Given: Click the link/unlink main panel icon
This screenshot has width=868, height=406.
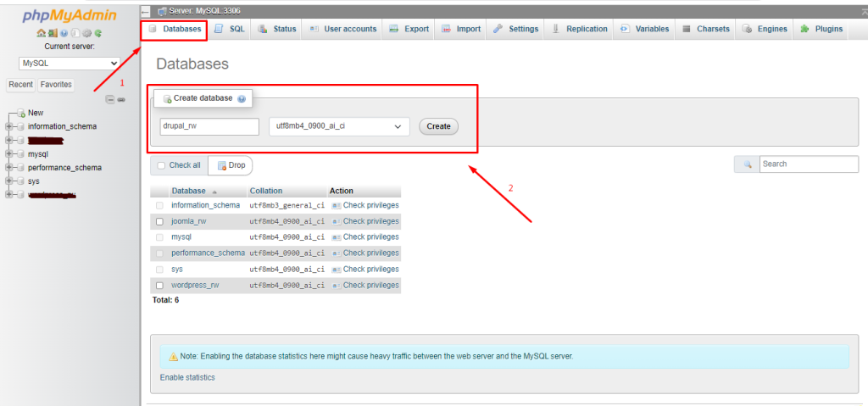Looking at the screenshot, I should tap(121, 100).
